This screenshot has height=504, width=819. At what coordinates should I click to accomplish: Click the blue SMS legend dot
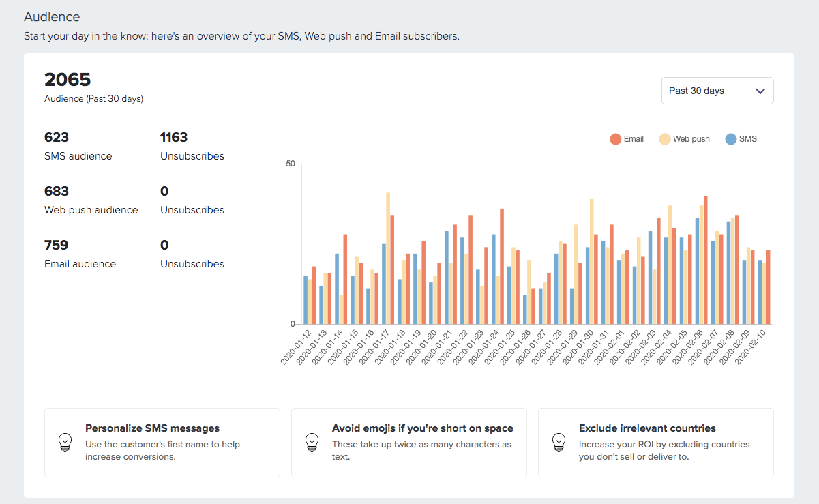pyautogui.click(x=730, y=138)
